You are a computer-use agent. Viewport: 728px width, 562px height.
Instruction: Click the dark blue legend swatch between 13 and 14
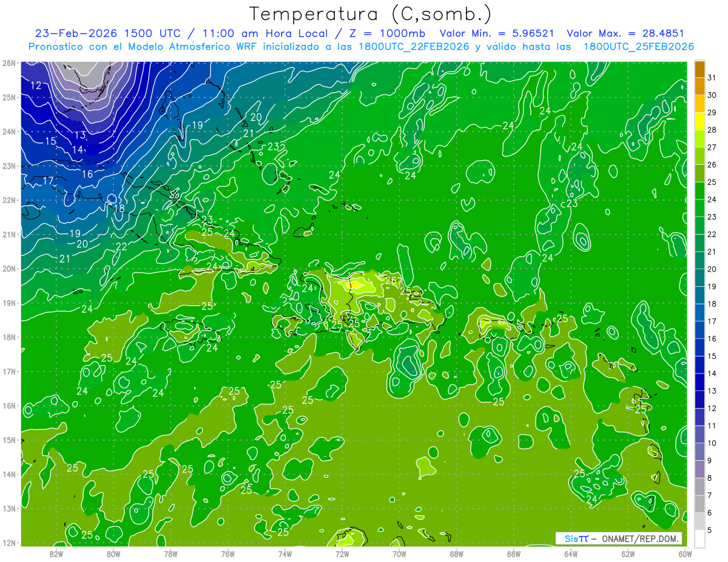click(x=699, y=382)
